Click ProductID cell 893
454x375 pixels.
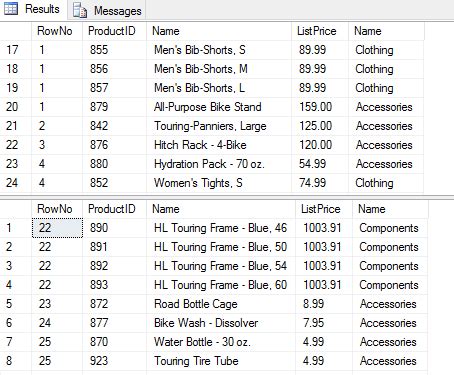[x=114, y=285]
